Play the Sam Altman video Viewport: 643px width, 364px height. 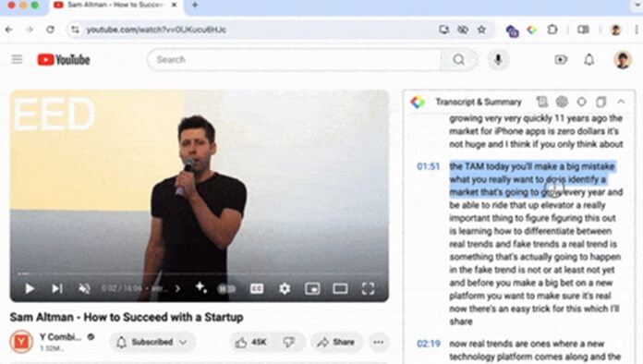click(x=30, y=288)
